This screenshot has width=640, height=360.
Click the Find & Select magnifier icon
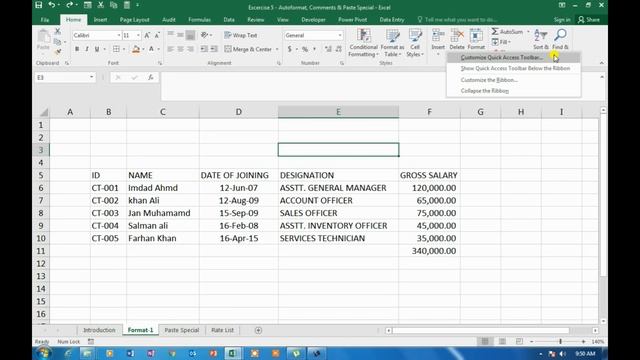coord(560,35)
